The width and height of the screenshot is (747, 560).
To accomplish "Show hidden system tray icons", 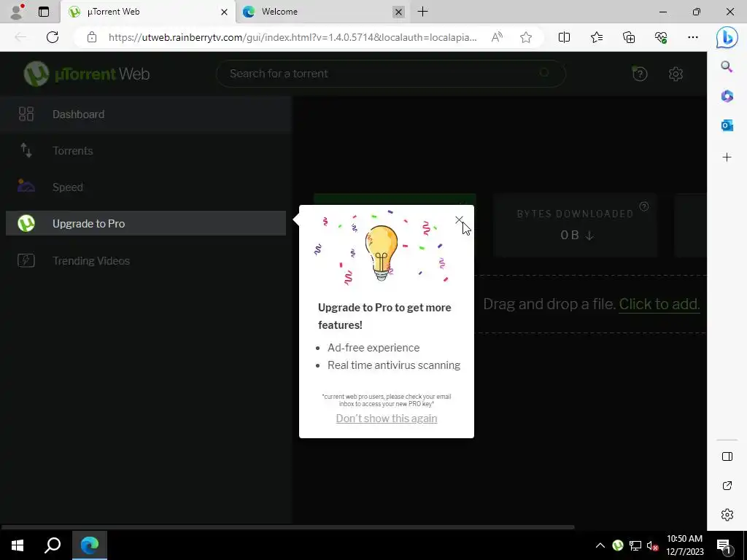I will 600,545.
